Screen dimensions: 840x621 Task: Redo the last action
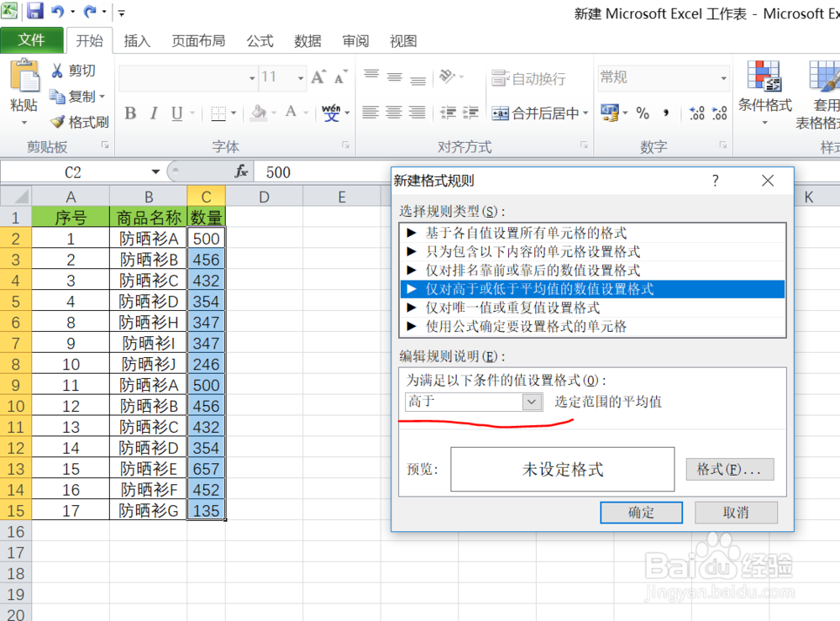[90, 11]
